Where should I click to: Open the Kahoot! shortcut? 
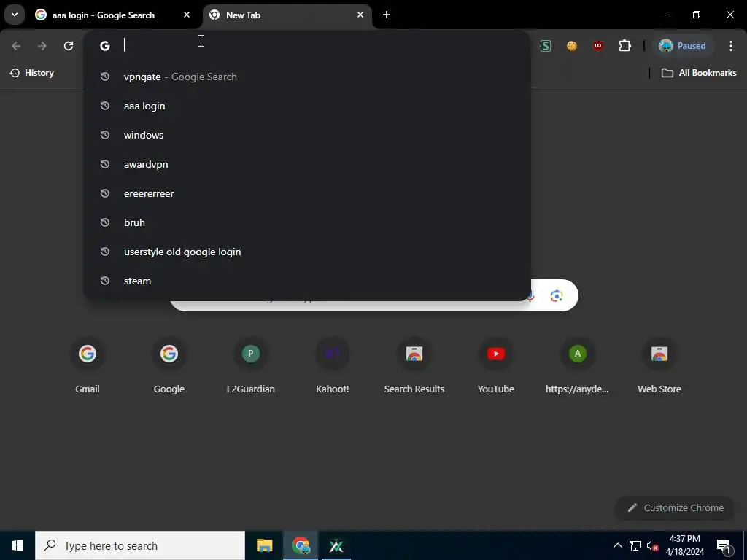333,367
